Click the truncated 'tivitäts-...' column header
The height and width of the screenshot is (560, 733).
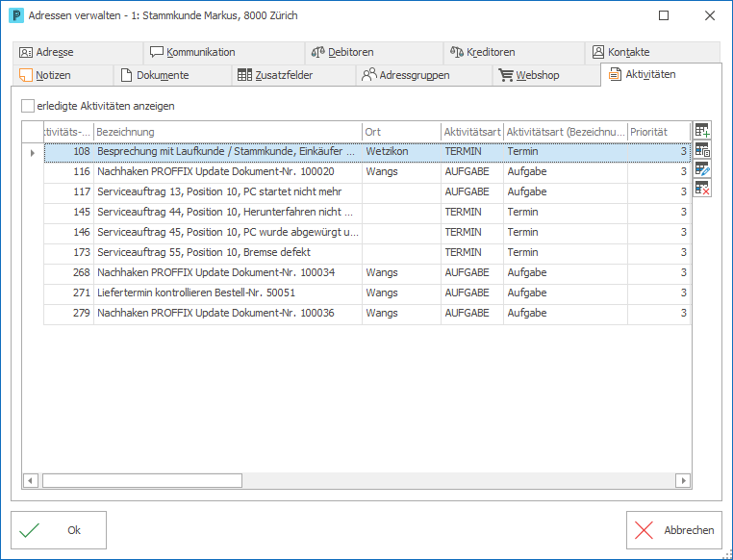coord(68,132)
